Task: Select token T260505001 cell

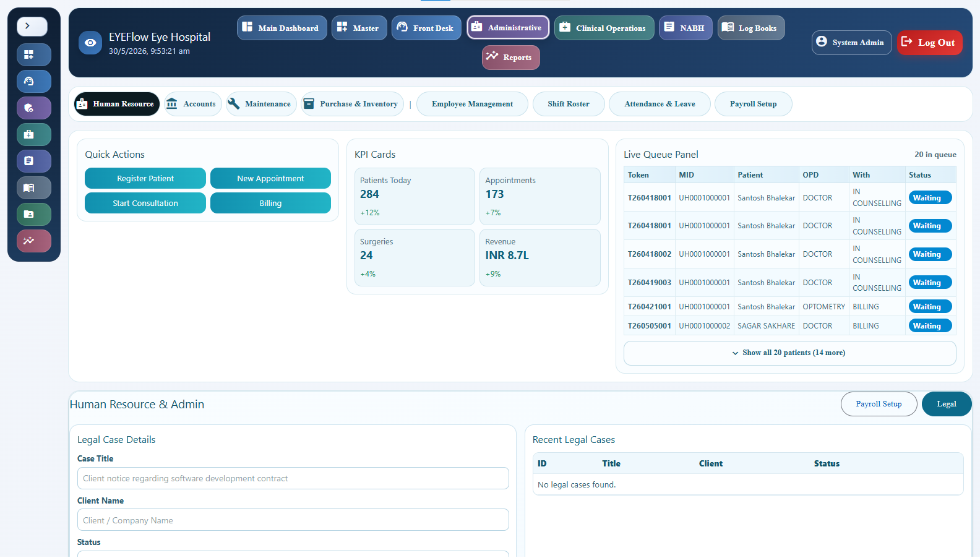Action: (650, 326)
